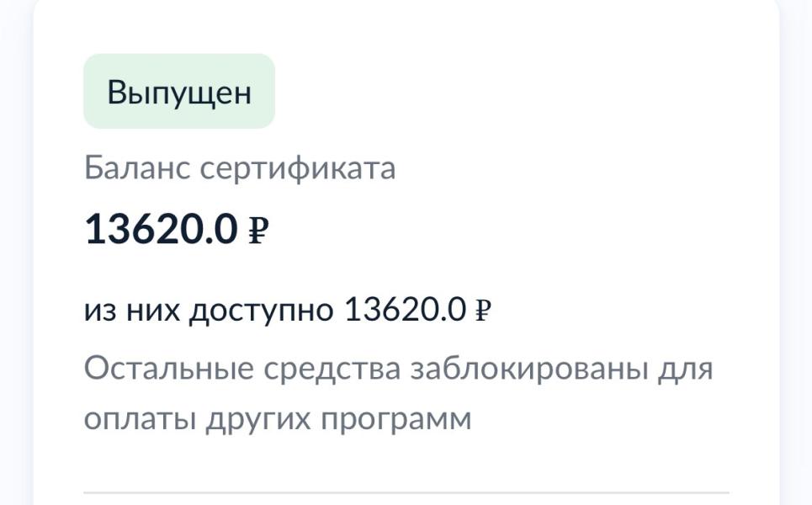Click the word "сертификата" in the label
Image resolution: width=812 pixels, height=505 pixels.
point(298,168)
